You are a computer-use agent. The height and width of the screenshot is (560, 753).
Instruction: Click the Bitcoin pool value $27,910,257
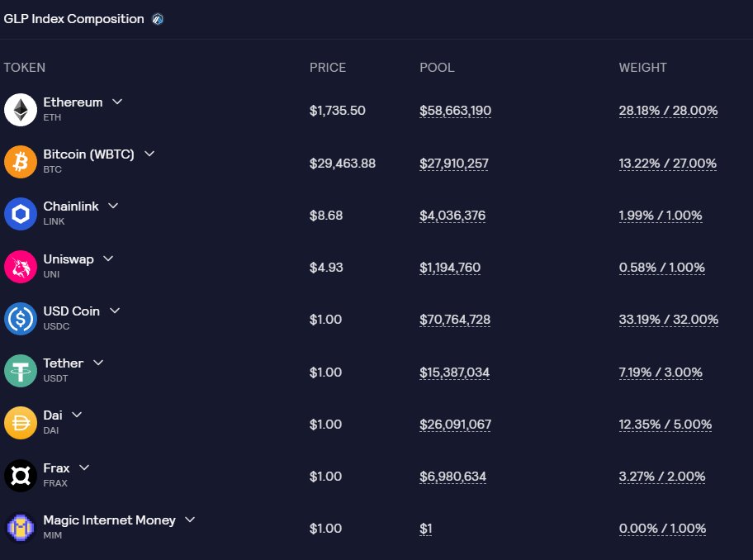point(454,164)
